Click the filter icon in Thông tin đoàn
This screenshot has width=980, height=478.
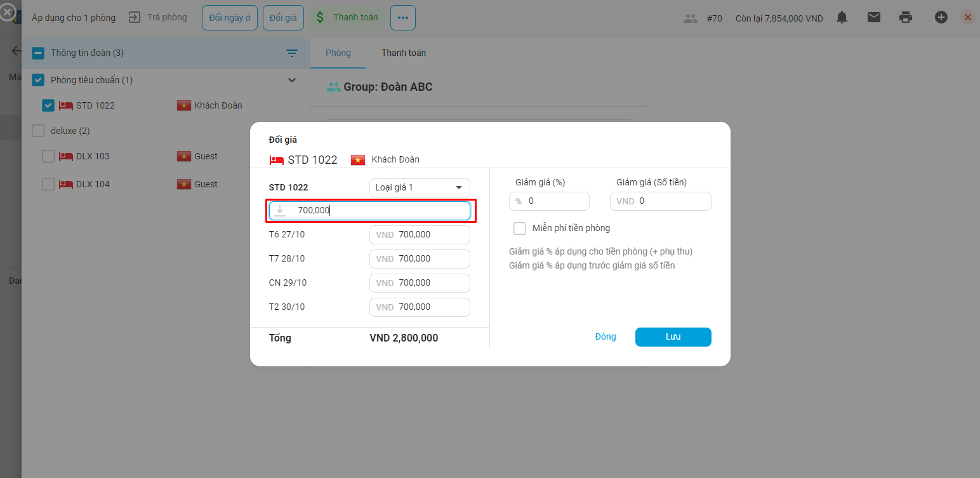coord(292,53)
